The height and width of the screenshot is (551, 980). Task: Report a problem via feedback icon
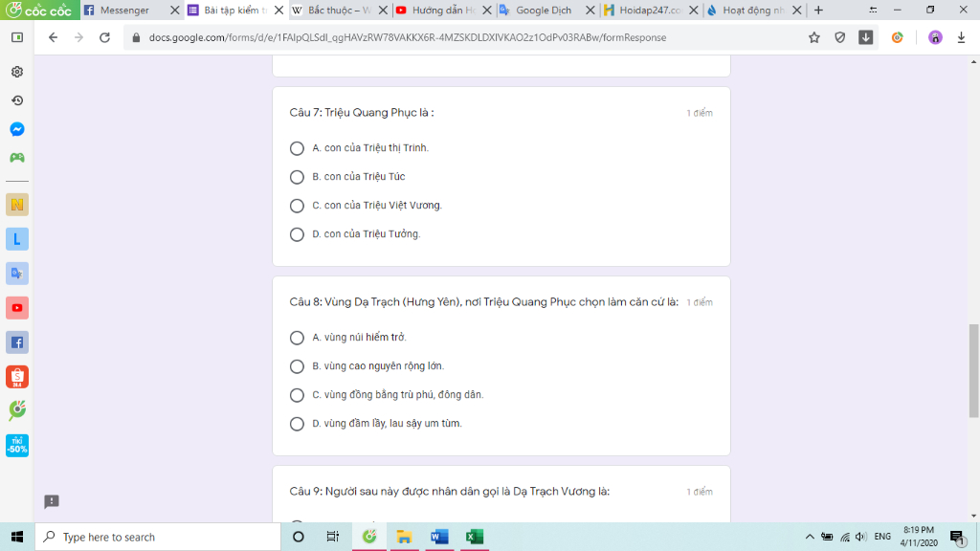[x=52, y=501]
